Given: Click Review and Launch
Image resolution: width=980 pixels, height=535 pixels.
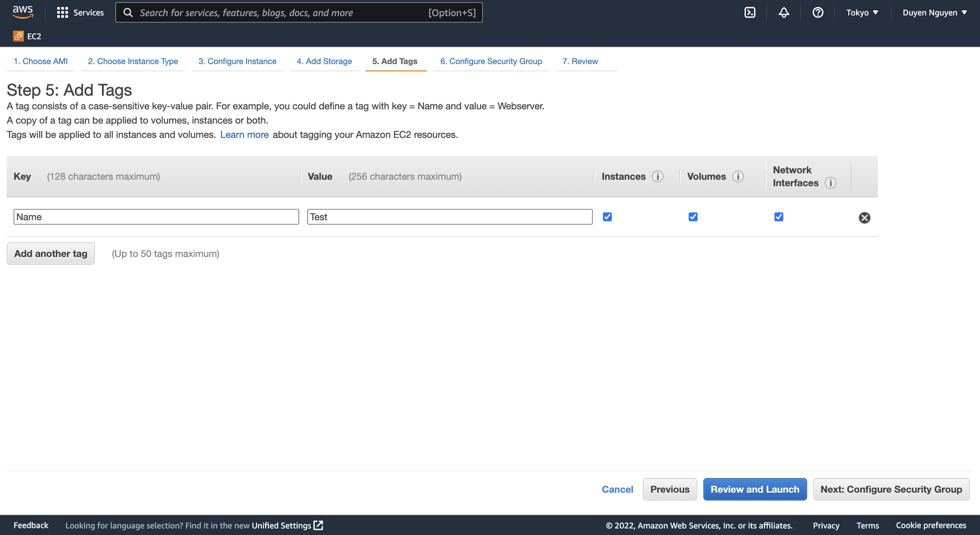Looking at the screenshot, I should (755, 489).
